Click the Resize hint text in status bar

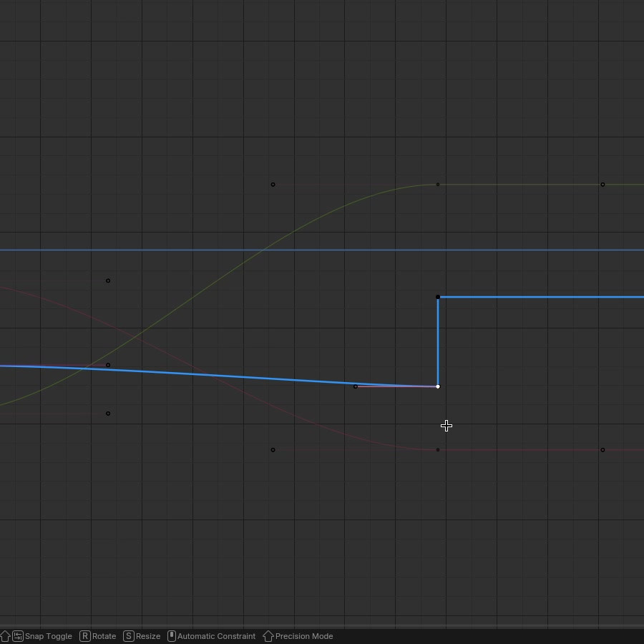[148, 636]
